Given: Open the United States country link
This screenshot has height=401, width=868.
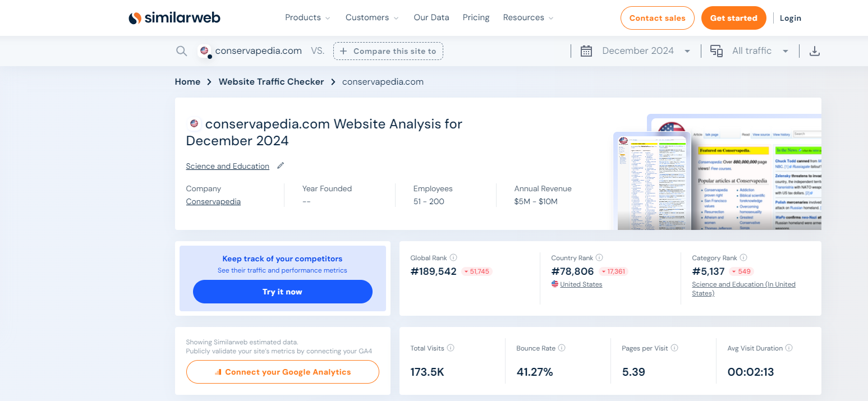Looking at the screenshot, I should [581, 284].
